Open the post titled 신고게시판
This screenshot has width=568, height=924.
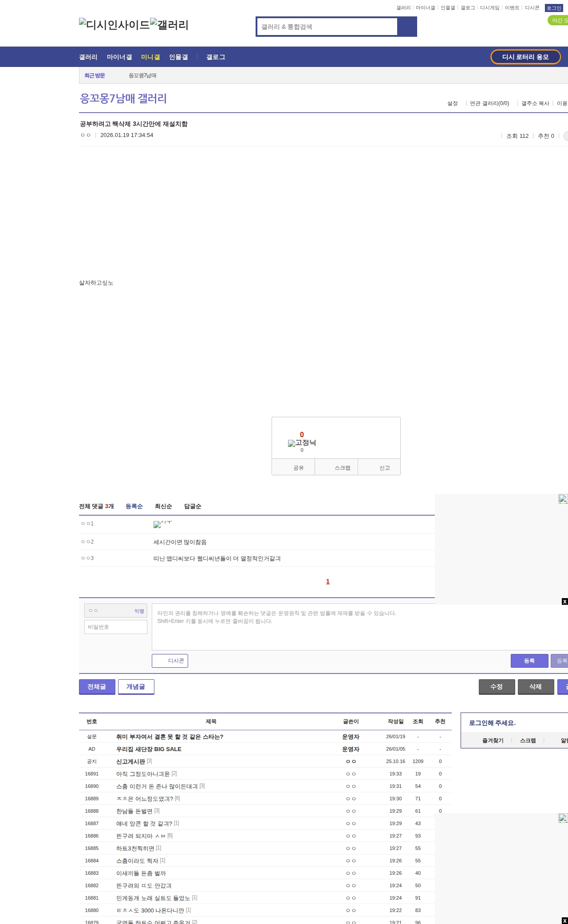click(130, 761)
